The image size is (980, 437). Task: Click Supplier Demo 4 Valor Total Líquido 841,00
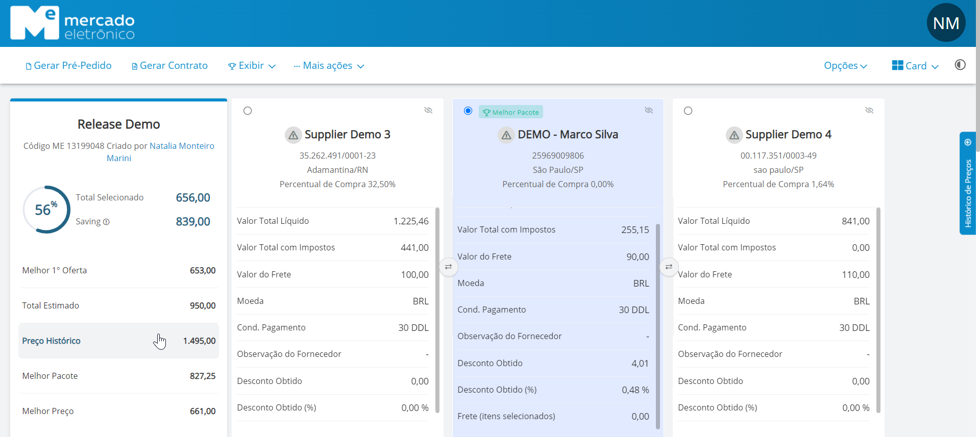pyautogui.click(x=855, y=221)
